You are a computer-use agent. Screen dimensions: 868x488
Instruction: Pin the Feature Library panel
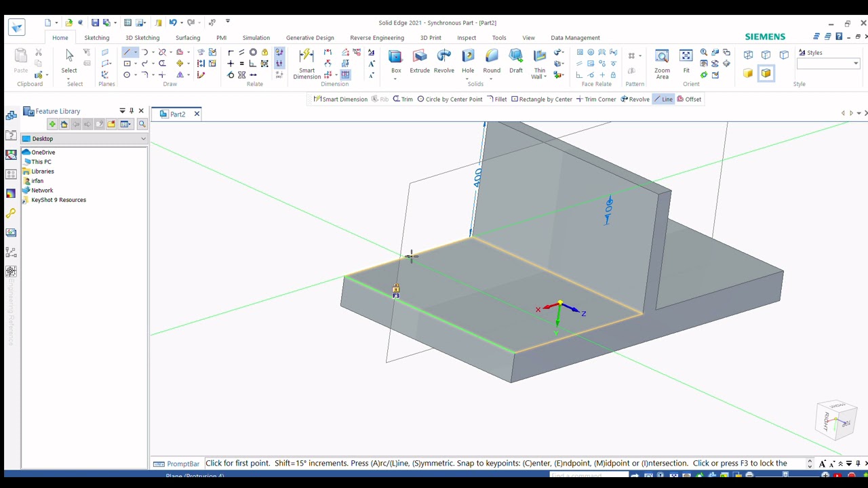click(132, 111)
